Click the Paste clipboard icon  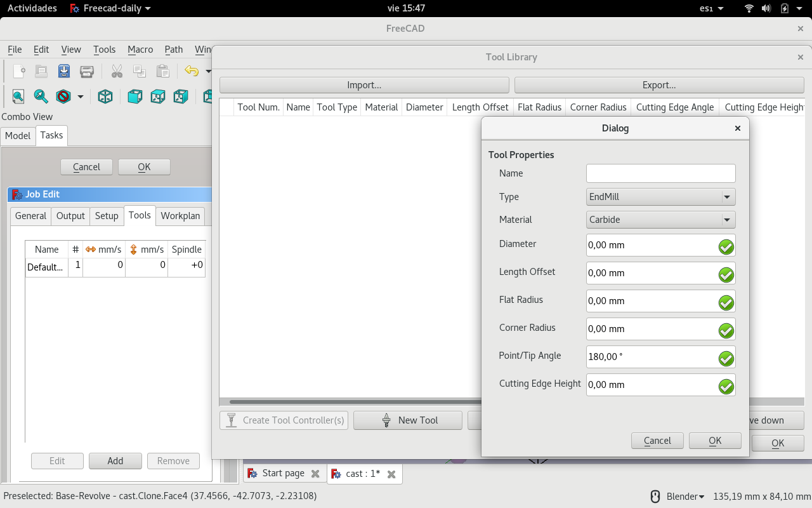click(x=162, y=71)
